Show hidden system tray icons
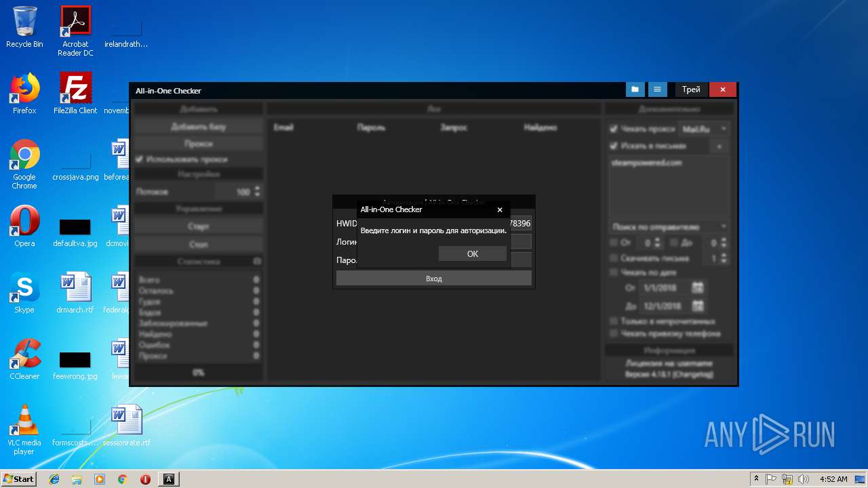 (x=756, y=479)
